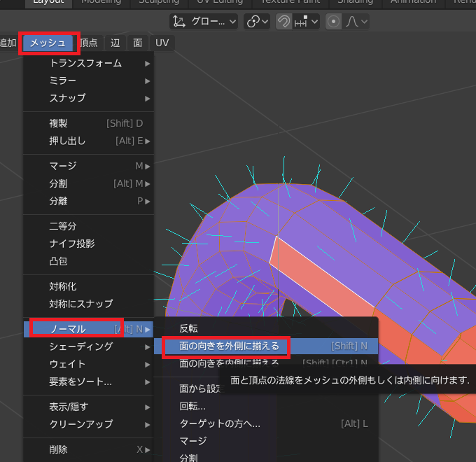Screen dimensions: 476x462
Task: Switch to the UV Editing workspace tab
Action: [220, 2]
